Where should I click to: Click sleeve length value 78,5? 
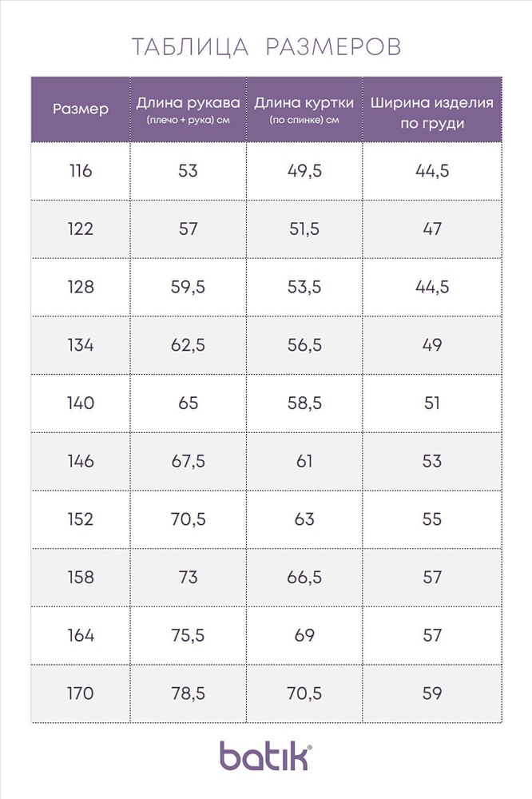click(x=188, y=694)
